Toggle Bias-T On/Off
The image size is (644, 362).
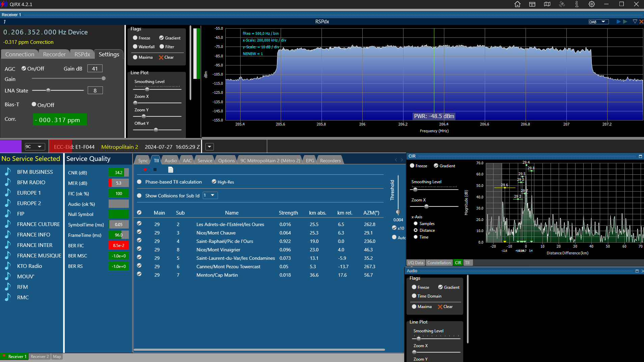[34, 105]
